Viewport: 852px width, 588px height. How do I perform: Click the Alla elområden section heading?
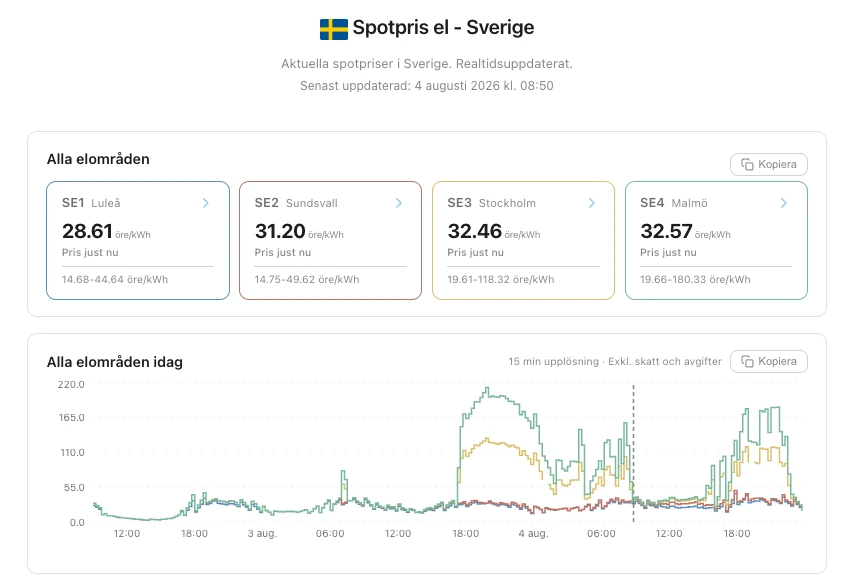[x=98, y=159]
